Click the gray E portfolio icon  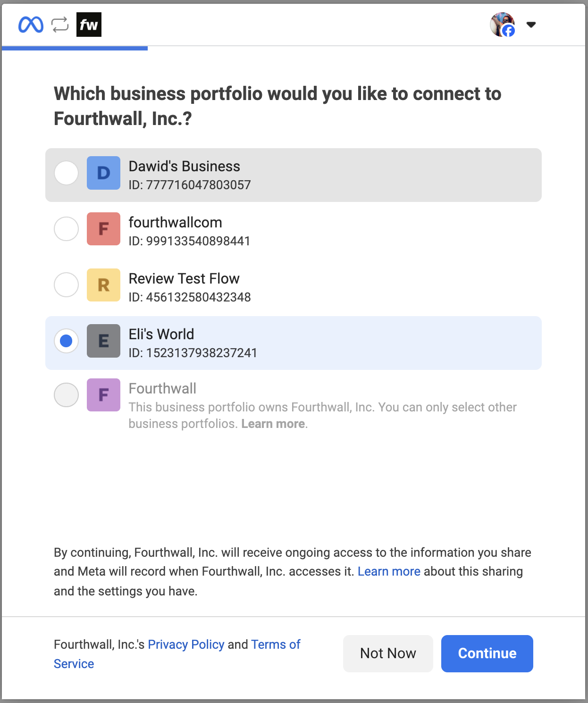tap(103, 341)
